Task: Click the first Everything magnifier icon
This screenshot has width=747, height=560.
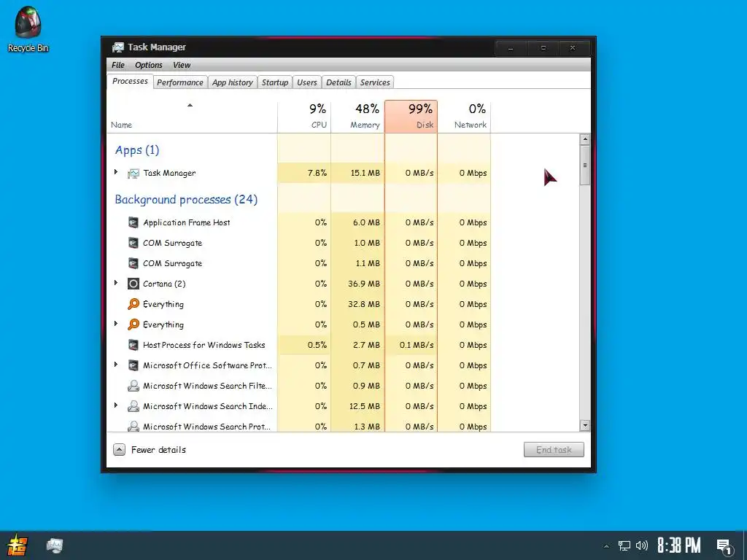Action: [x=133, y=304]
